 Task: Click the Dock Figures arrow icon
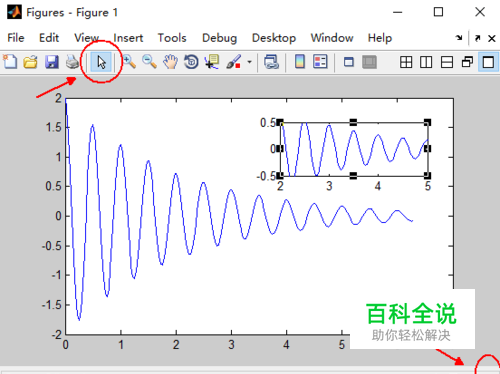pyautogui.click(x=459, y=38)
